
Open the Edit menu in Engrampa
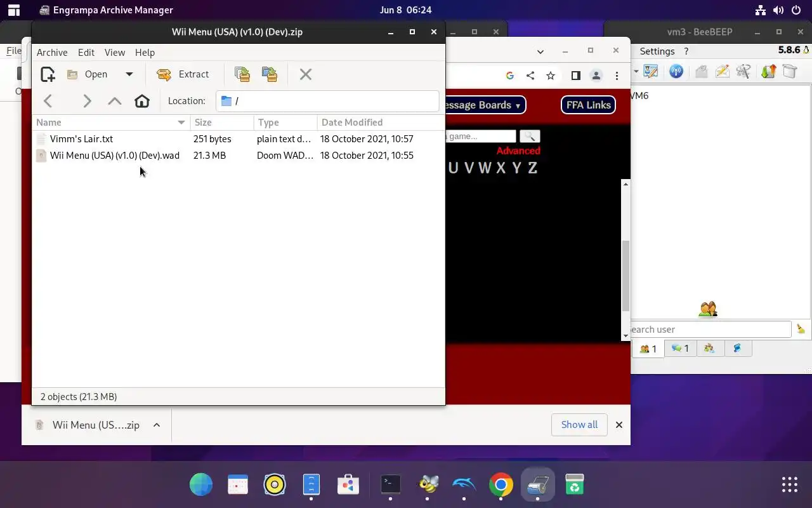(86, 53)
